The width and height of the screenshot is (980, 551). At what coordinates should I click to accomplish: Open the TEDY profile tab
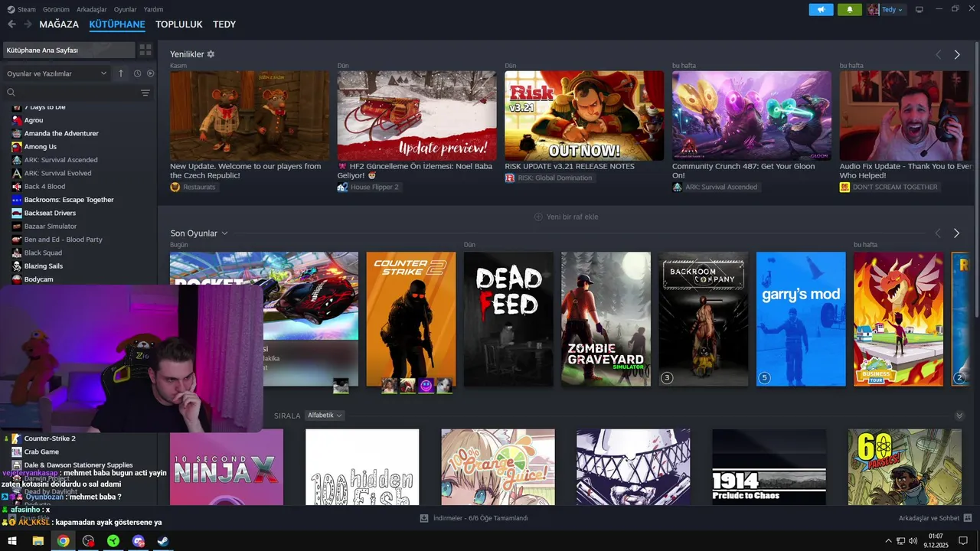tap(224, 24)
